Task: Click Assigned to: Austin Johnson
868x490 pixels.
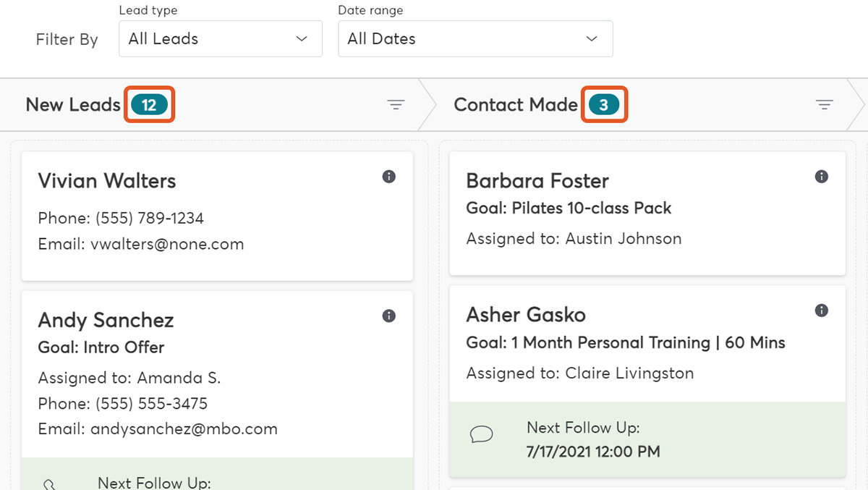Action: click(x=574, y=239)
